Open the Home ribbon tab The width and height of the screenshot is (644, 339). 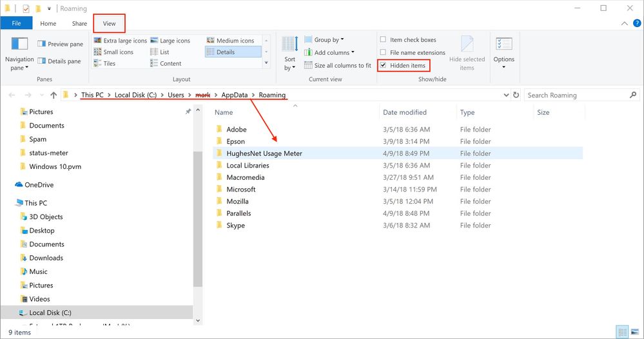(48, 24)
